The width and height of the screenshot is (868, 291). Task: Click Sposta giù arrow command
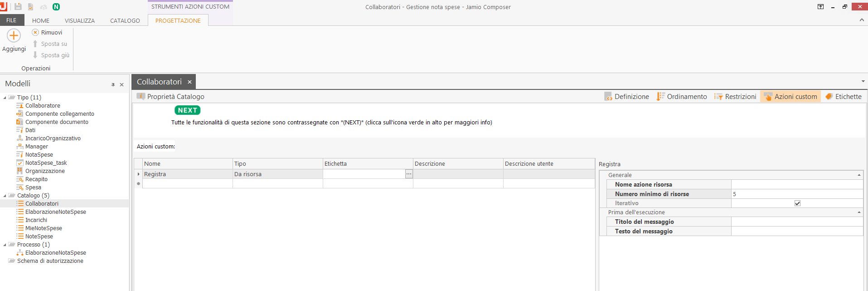pos(51,55)
